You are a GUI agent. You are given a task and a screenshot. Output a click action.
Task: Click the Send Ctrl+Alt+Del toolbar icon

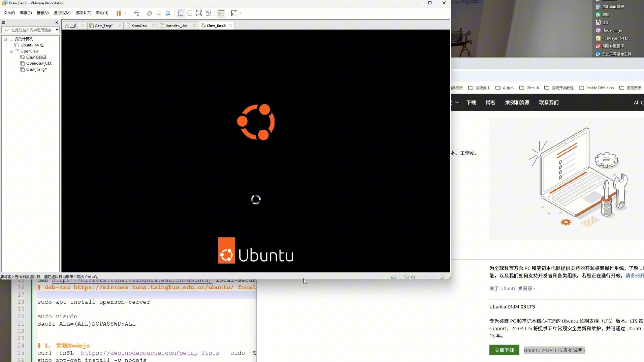(x=136, y=13)
